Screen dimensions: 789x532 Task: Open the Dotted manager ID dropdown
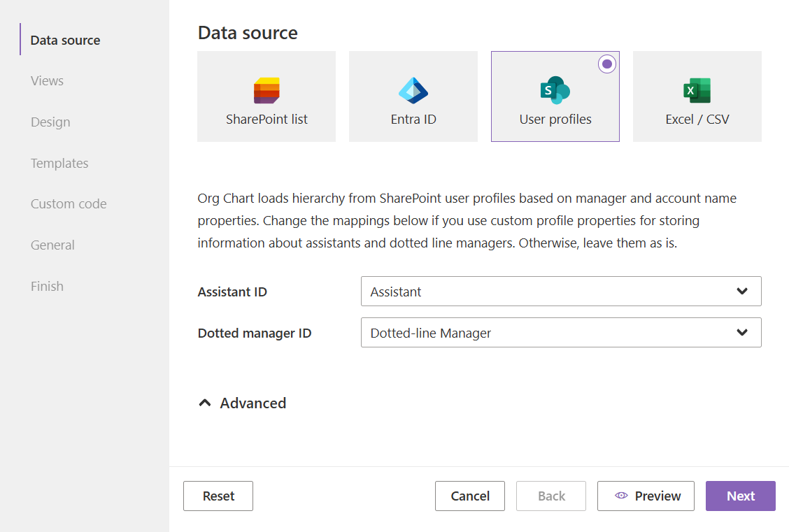[561, 332]
